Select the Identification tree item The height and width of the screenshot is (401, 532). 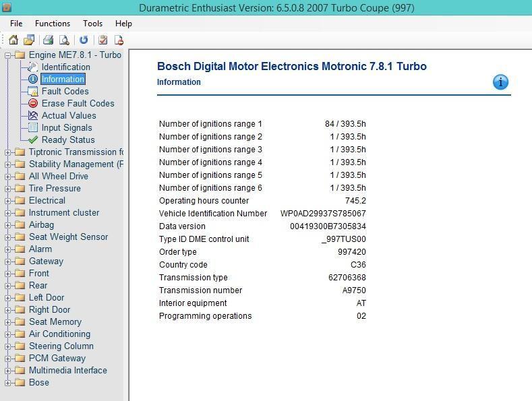click(66, 67)
